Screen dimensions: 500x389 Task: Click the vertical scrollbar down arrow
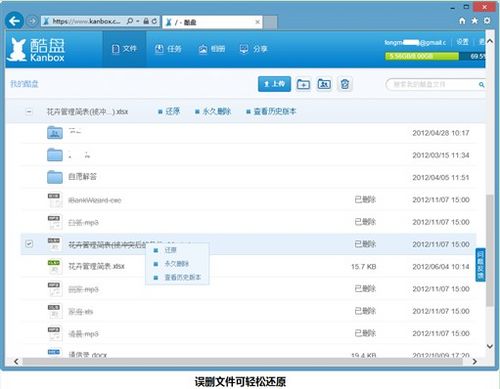(x=489, y=346)
